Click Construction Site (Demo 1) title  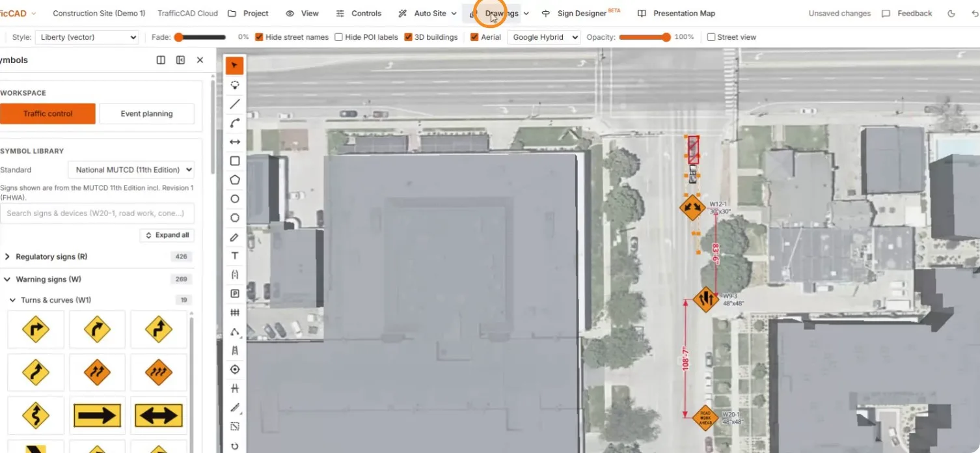[99, 13]
